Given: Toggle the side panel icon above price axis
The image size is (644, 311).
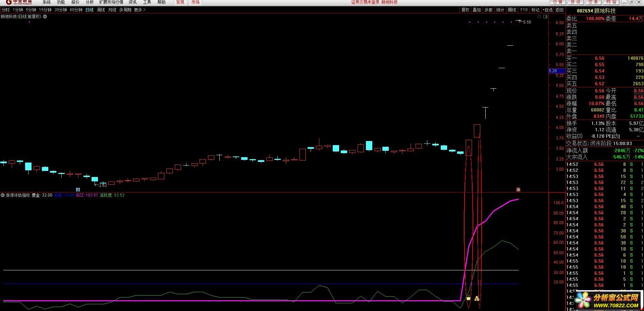Looking at the screenshot, I should 545,16.
